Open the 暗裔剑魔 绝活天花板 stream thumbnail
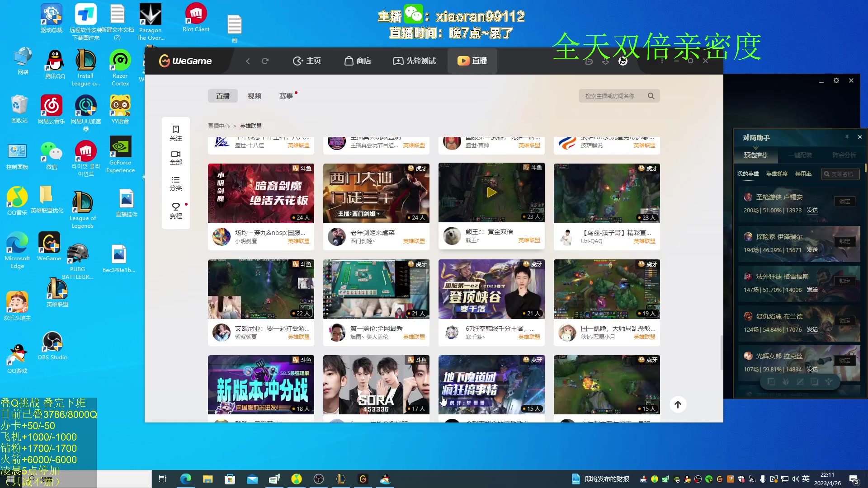 [x=261, y=193]
